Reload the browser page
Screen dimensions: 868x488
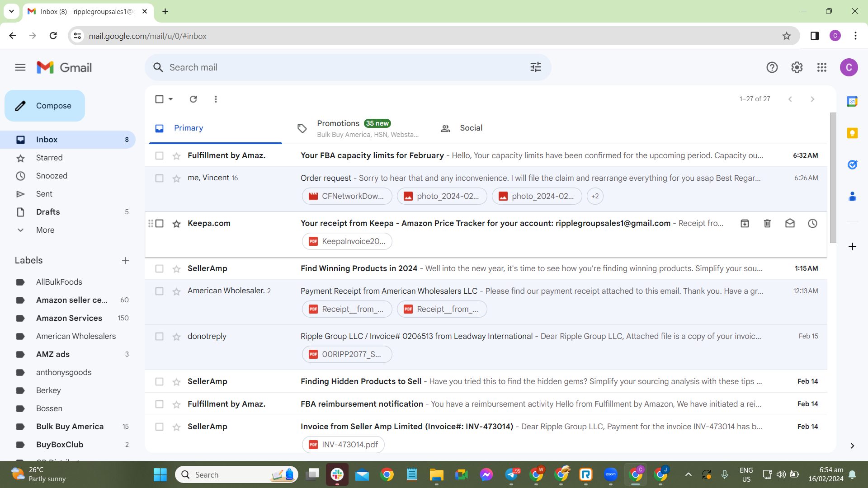53,36
